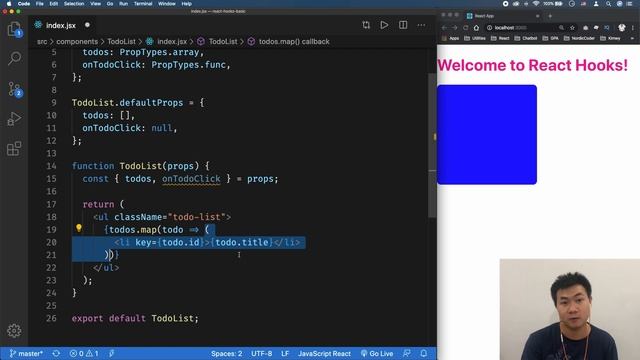This screenshot has height=360, width=640.
Task: Reload the browser page
Action: point(465,28)
